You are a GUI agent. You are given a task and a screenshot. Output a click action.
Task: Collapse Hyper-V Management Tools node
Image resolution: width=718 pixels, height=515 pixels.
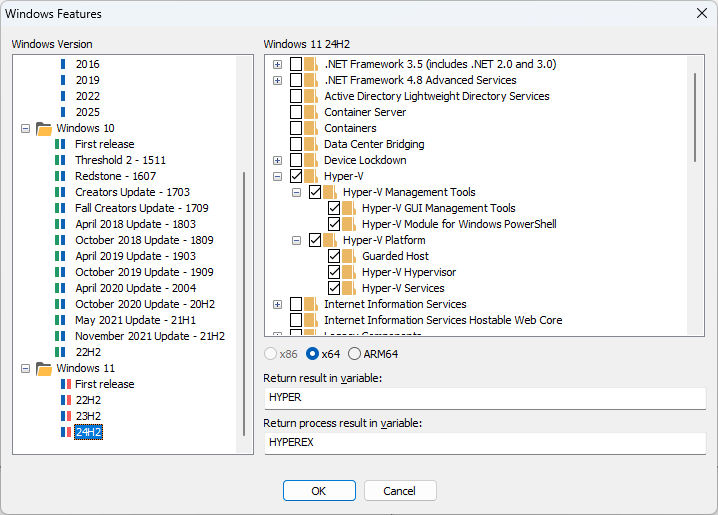pos(297,193)
